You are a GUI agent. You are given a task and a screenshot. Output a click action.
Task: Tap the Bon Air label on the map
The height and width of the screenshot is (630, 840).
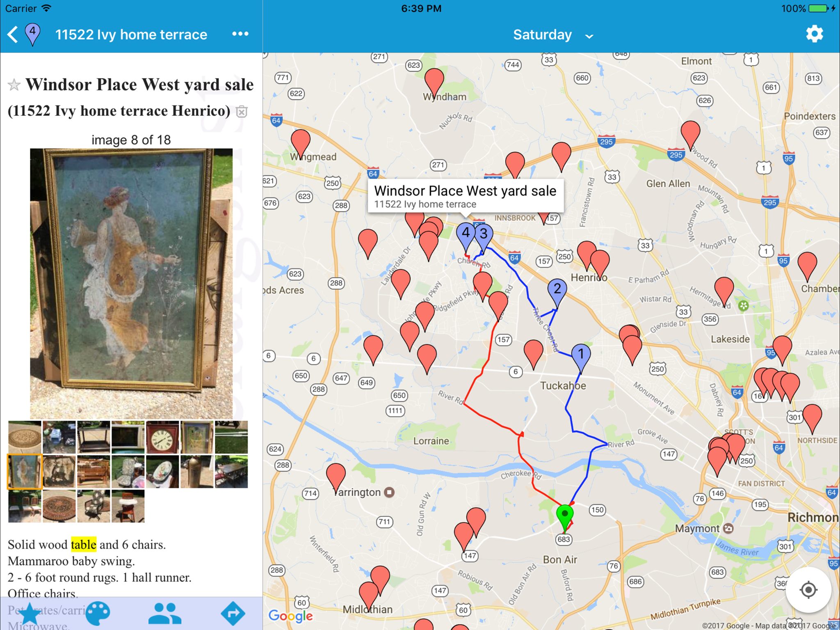[560, 559]
